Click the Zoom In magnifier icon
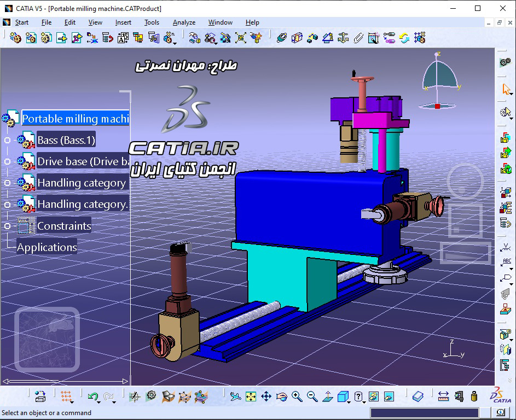Viewport: 516px width, 420px height. (x=297, y=396)
